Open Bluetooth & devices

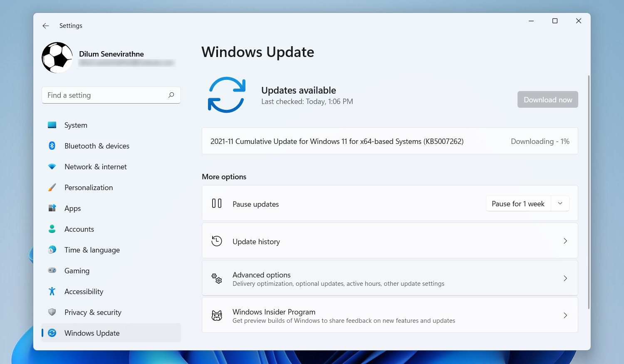point(111,146)
